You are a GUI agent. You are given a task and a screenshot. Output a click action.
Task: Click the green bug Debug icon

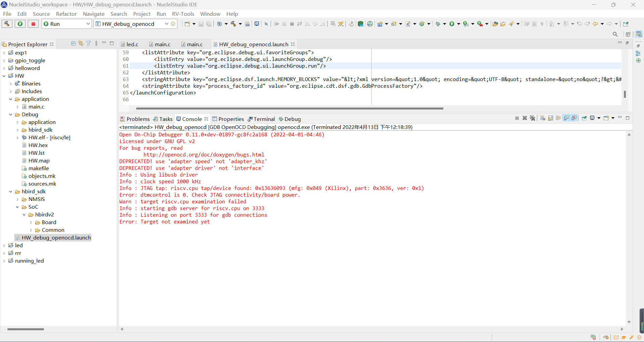pos(438,24)
